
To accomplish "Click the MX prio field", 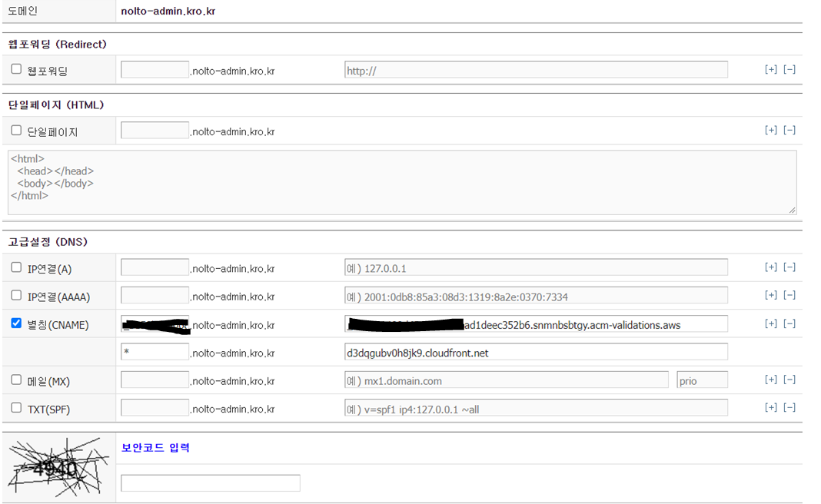I will click(702, 380).
